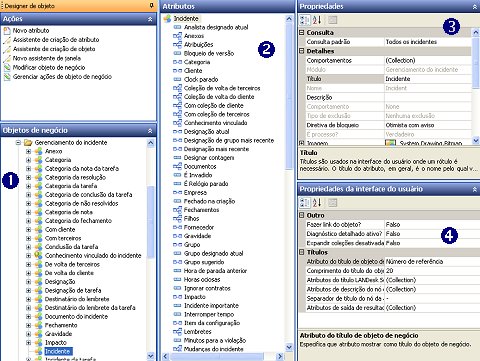Open Assistente de criação de atributo
The height and width of the screenshot is (361, 480).
point(56,40)
